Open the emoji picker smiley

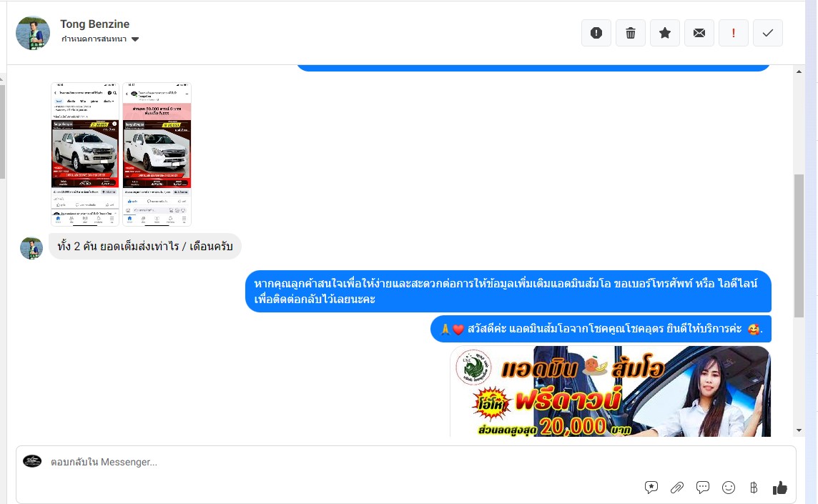[x=729, y=488]
